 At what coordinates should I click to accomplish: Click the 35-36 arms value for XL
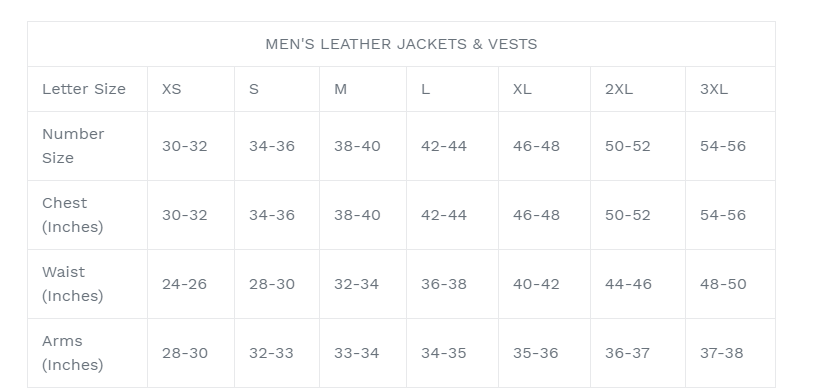[535, 353]
